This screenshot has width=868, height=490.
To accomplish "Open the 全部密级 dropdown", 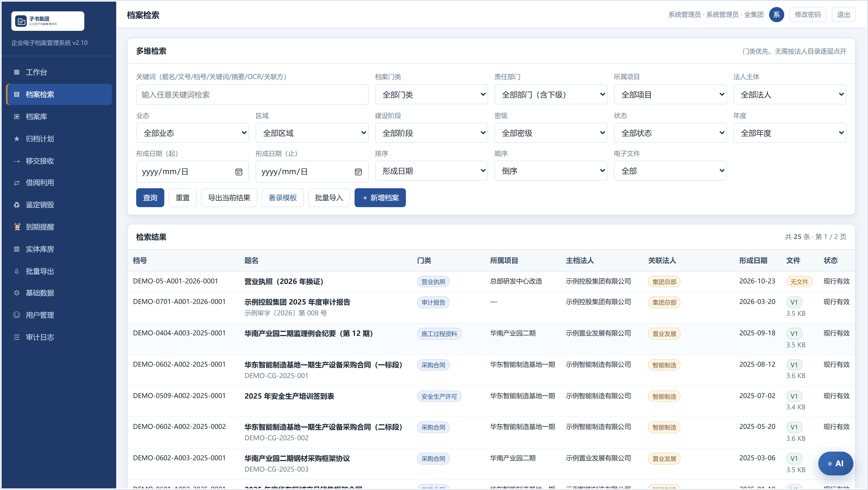I will point(550,133).
